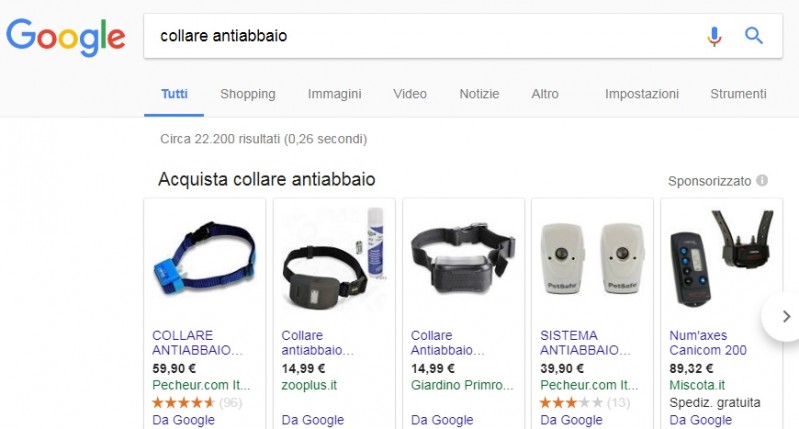
Task: Show next products with carousel arrow
Action: coord(785,316)
